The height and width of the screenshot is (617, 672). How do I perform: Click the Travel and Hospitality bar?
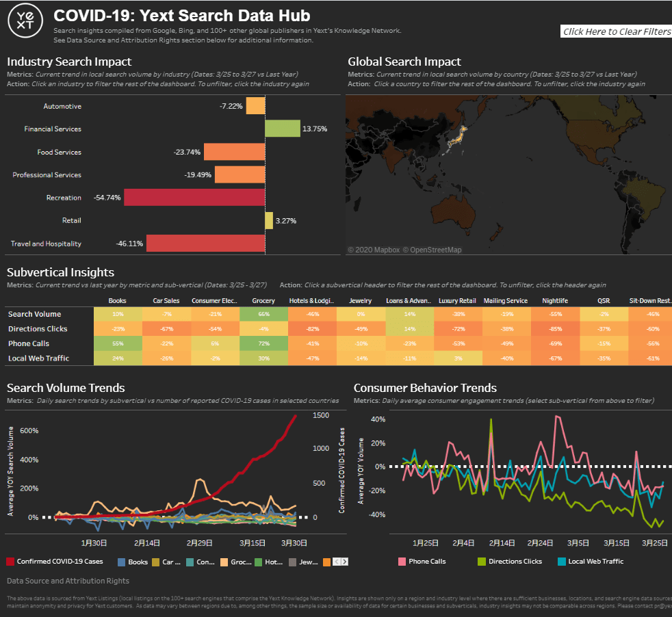[x=205, y=244]
